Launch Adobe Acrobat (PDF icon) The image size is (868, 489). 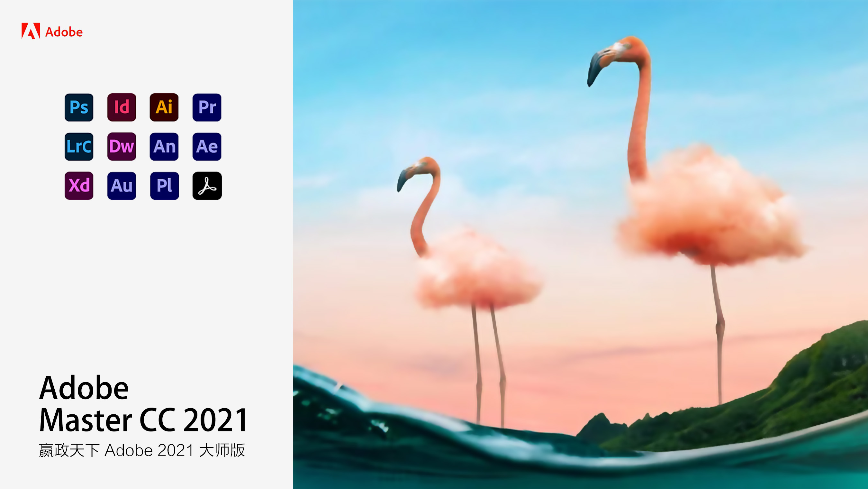pos(207,186)
